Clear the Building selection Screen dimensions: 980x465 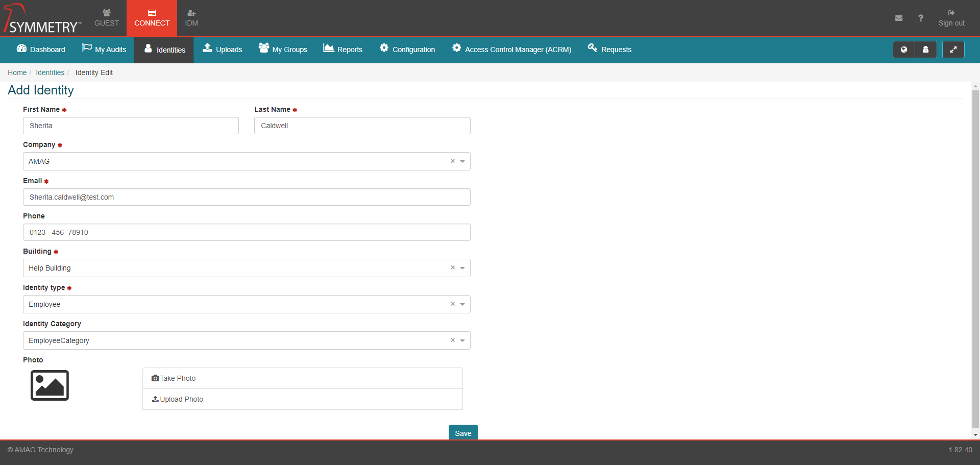(452, 267)
